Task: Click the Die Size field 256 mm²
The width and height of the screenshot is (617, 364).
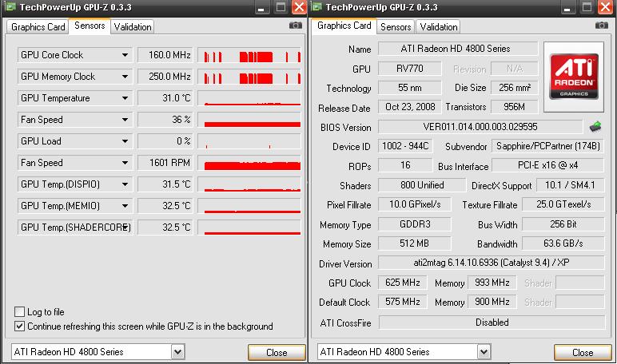Action: pos(514,88)
